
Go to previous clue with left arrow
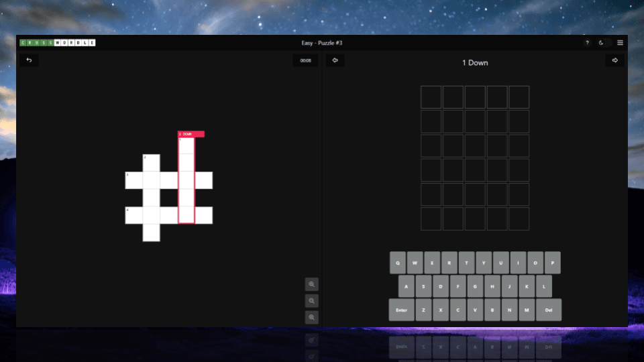point(335,60)
